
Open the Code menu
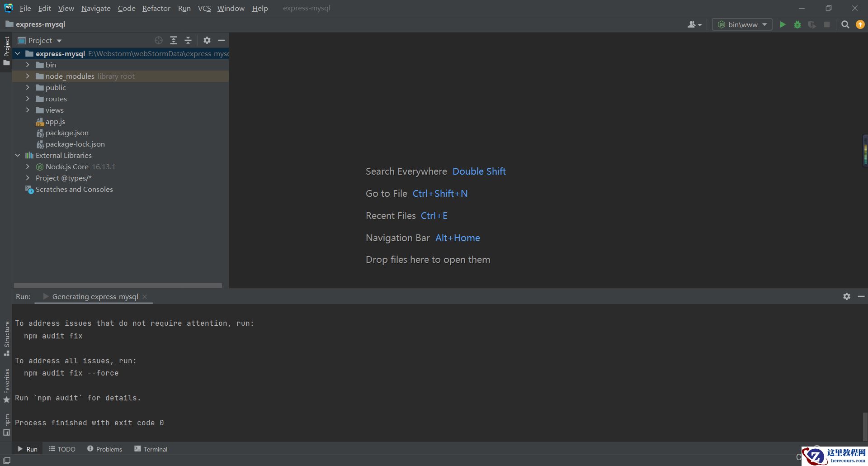coord(127,8)
